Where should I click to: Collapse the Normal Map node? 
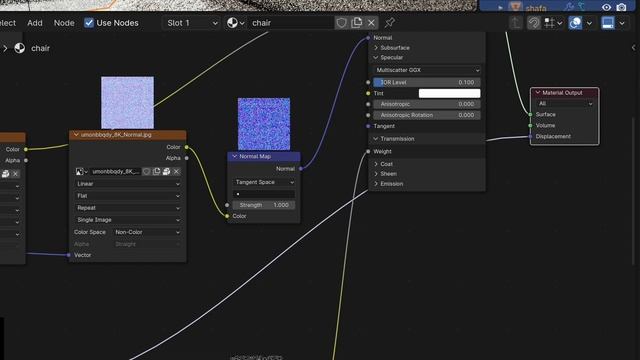[x=235, y=156]
